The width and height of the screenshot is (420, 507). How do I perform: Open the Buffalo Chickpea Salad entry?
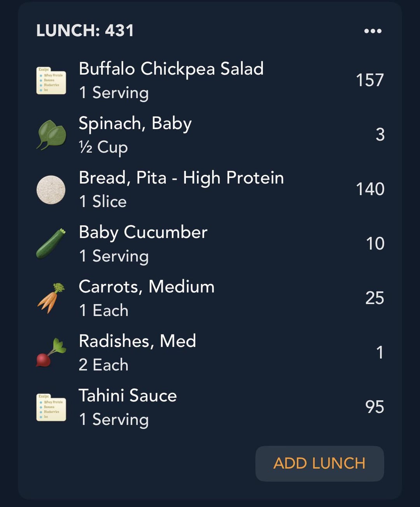coord(210,80)
